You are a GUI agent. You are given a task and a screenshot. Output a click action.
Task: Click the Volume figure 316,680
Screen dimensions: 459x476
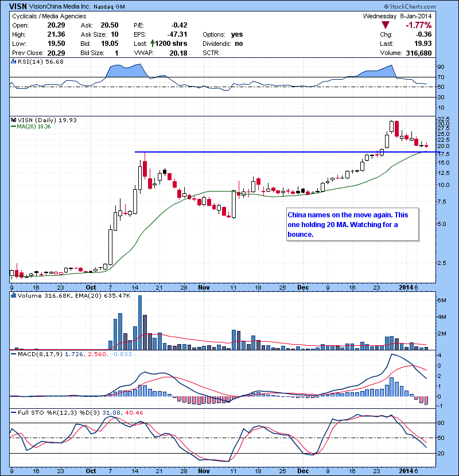(419, 53)
